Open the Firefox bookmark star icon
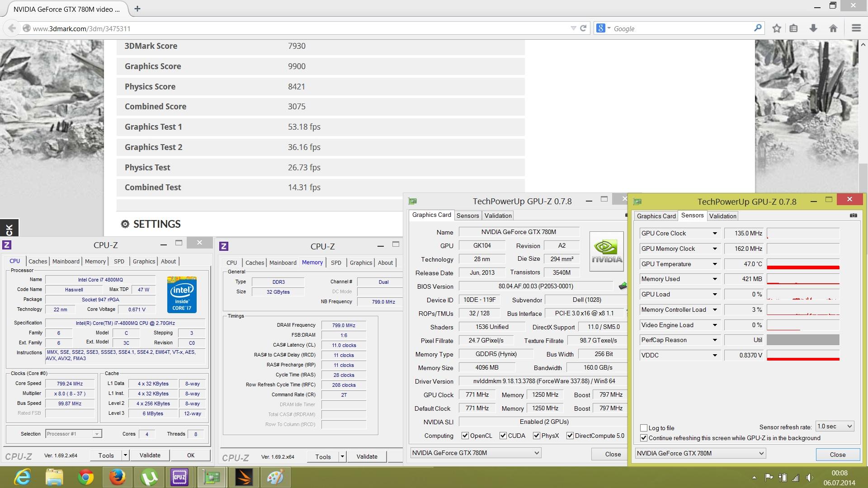868x488 pixels. pyautogui.click(x=777, y=28)
